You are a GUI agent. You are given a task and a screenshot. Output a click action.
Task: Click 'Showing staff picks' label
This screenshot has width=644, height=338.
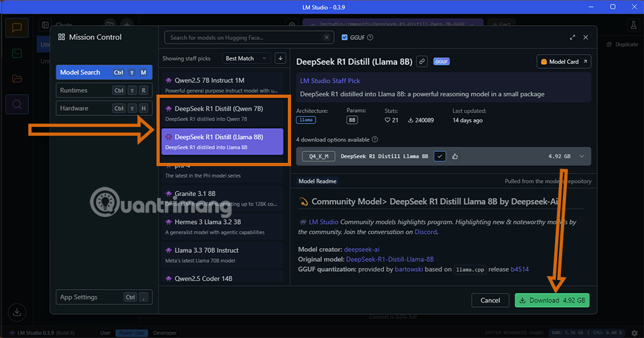186,59
